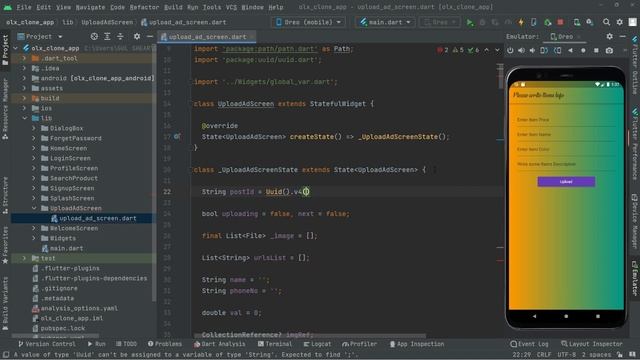Click emulator toolbar overview square
This screenshot has width=640, height=360.
(596, 51)
